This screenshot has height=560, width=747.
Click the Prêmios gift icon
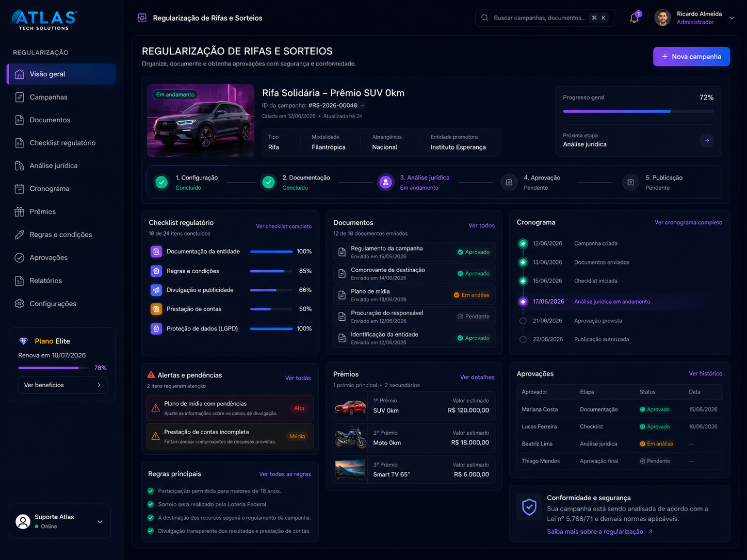pos(20,211)
